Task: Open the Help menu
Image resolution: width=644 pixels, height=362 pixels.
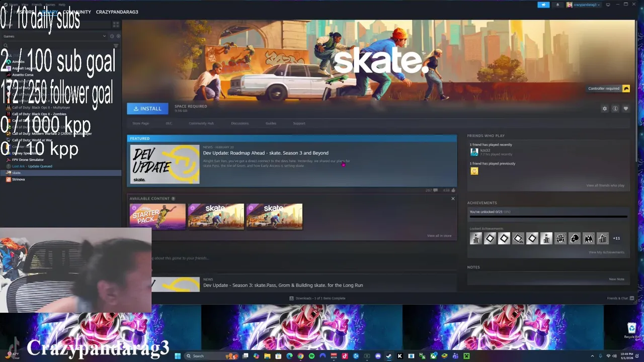Action: point(62,5)
